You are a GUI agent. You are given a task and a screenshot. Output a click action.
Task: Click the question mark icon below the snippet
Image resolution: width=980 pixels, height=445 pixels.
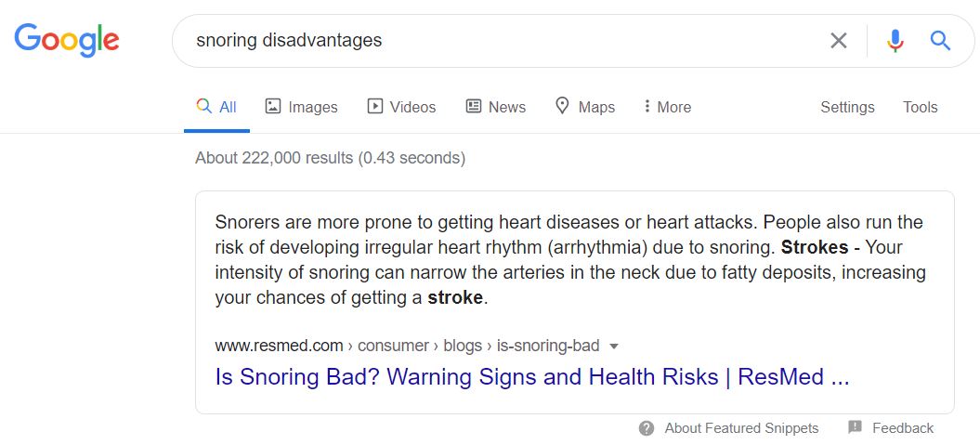(x=647, y=428)
